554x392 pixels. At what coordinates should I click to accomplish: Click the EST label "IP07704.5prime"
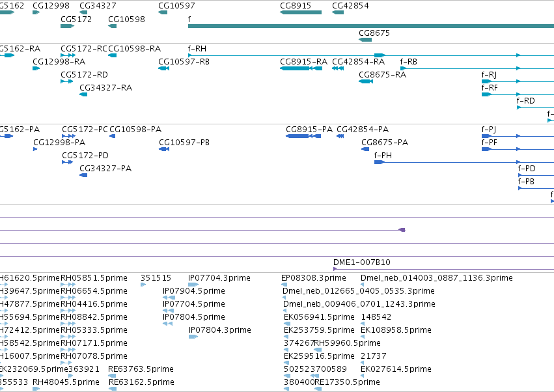[x=194, y=304]
